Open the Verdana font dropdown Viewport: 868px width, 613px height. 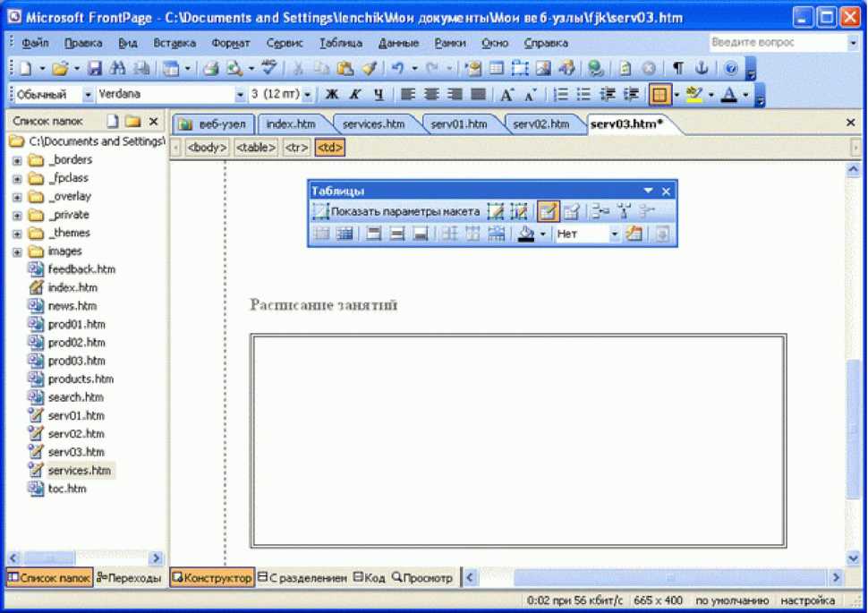[x=240, y=95]
